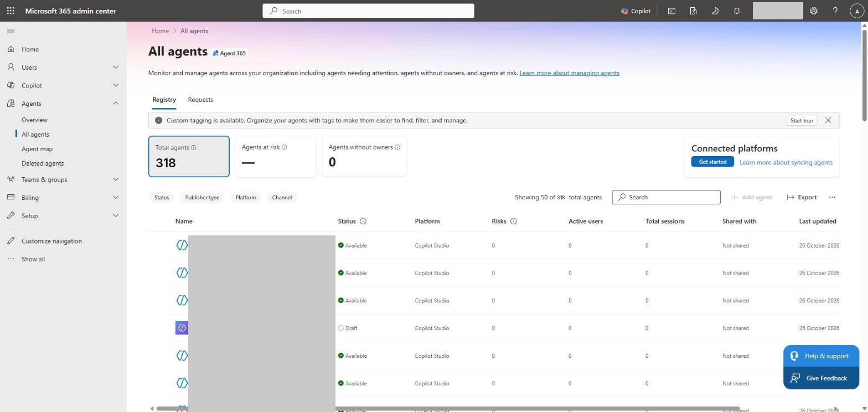
Task: Switch to the Requests tab
Action: [x=200, y=100]
